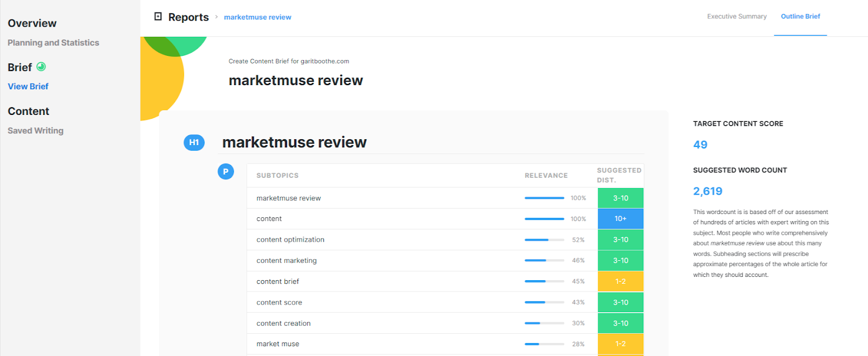Click the blue 10+ distribution cell
The image size is (868, 356).
(621, 219)
